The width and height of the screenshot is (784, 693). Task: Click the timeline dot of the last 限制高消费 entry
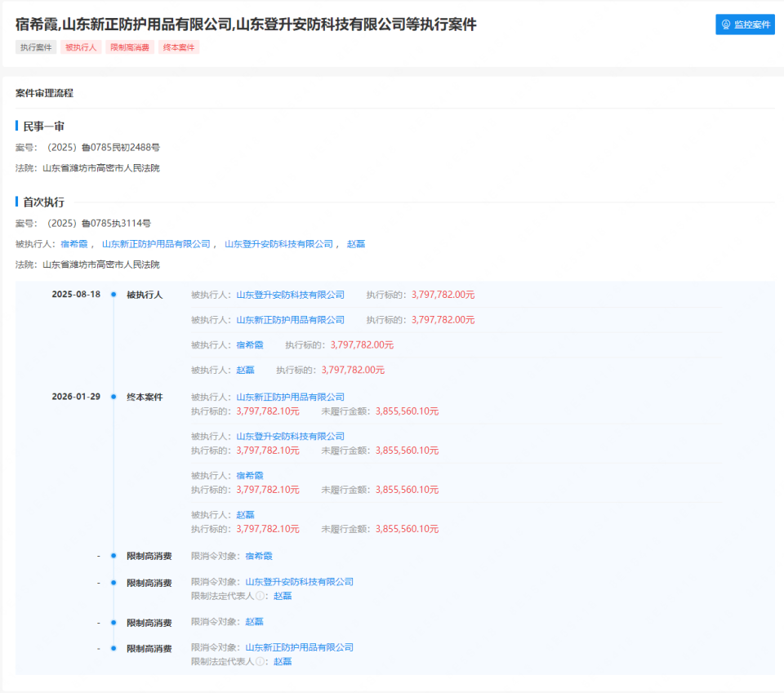115,648
